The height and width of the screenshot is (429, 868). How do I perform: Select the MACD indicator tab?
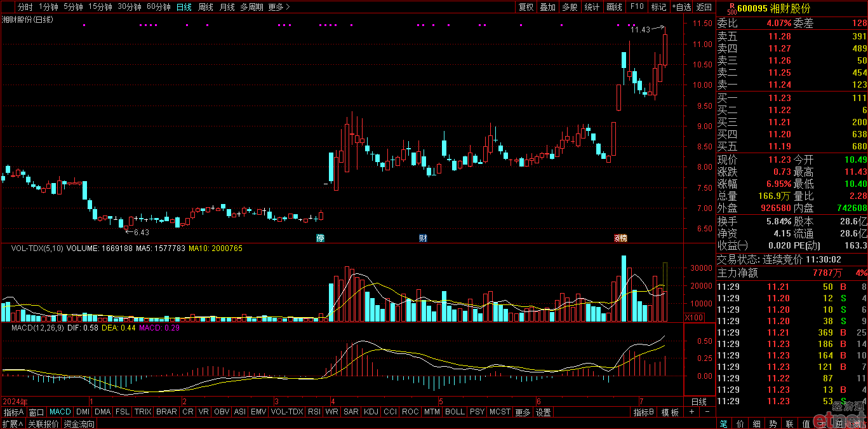(60, 412)
